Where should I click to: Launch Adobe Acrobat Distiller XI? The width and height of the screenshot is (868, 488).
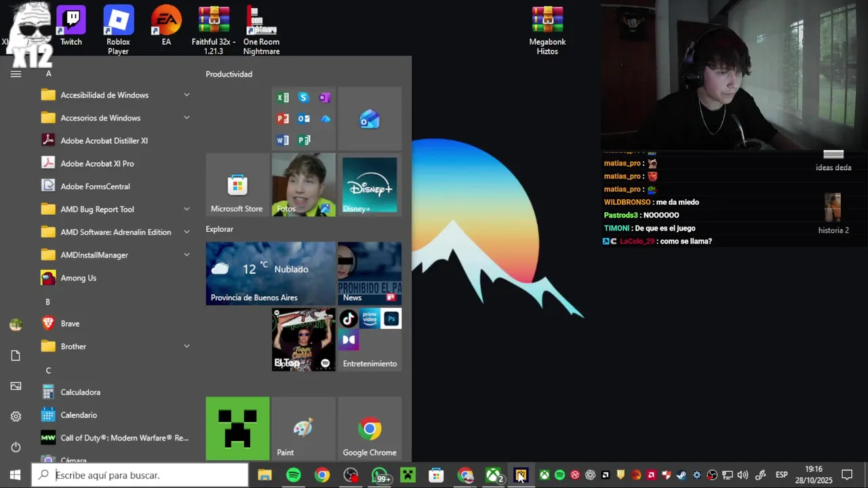coord(115,140)
